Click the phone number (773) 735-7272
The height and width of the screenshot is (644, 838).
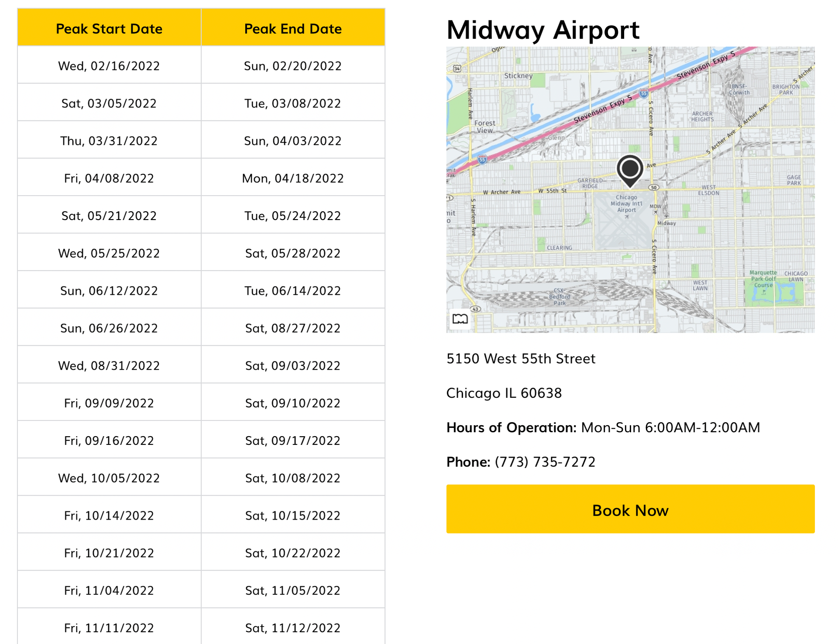click(545, 462)
